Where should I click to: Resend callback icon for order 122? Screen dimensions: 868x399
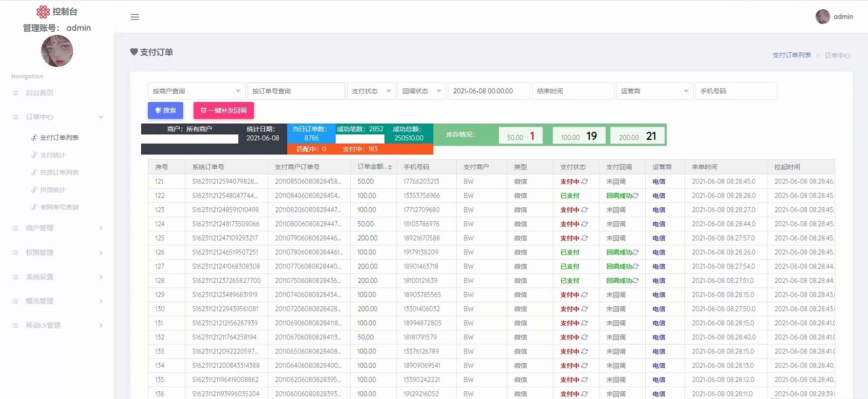[x=635, y=196]
